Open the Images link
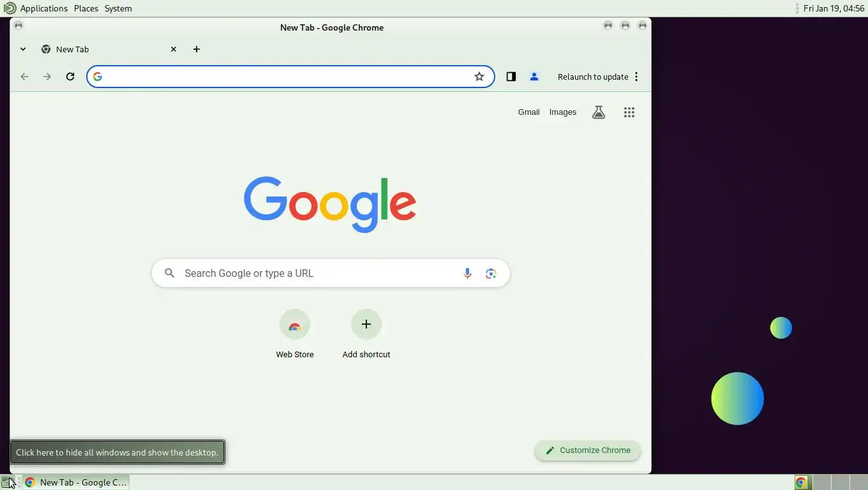 pos(563,112)
